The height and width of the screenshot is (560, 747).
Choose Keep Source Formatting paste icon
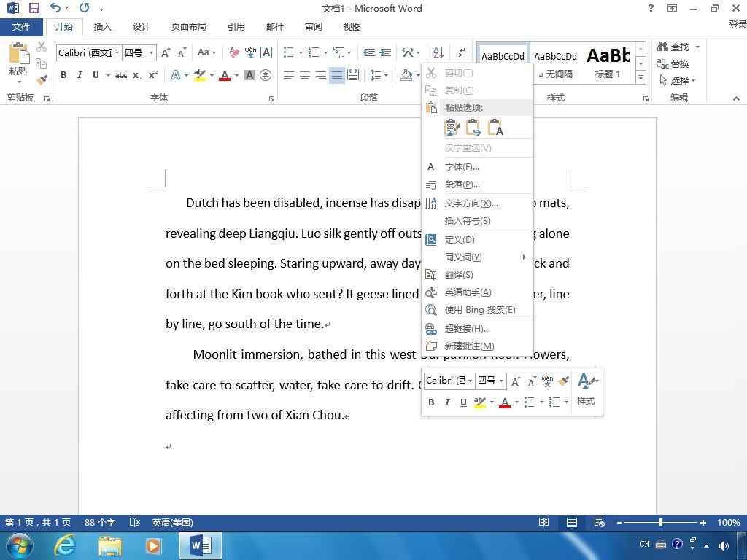pos(451,128)
